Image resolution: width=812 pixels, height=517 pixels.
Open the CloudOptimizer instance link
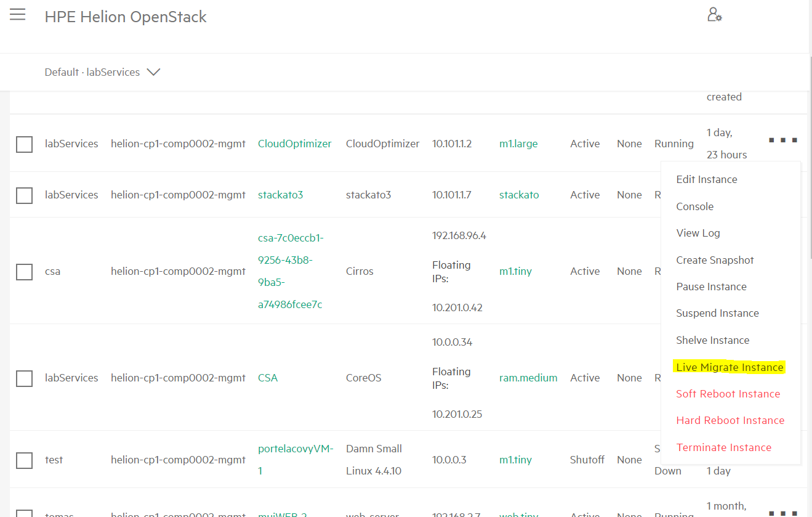tap(294, 144)
